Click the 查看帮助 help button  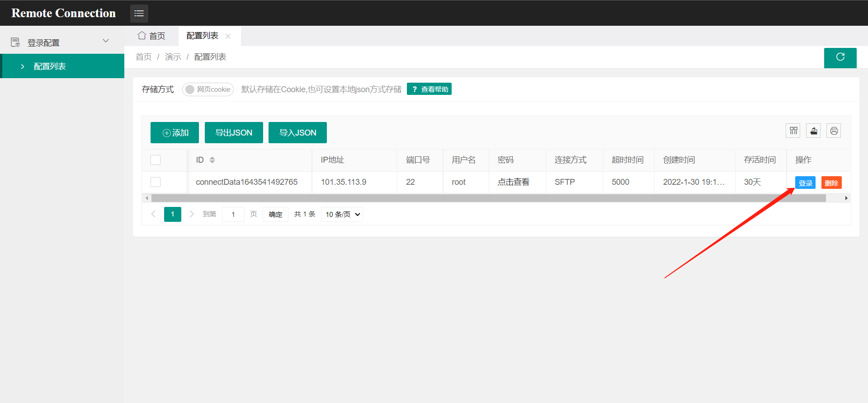coord(429,89)
